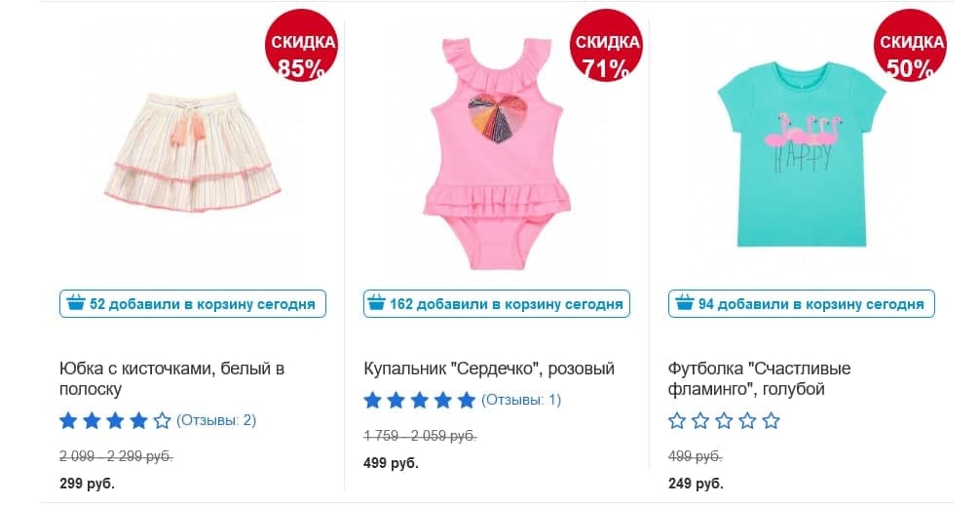The image size is (980, 506).
Task: Open "Юбка с кисточками, белый в полоску" link
Action: tap(171, 378)
